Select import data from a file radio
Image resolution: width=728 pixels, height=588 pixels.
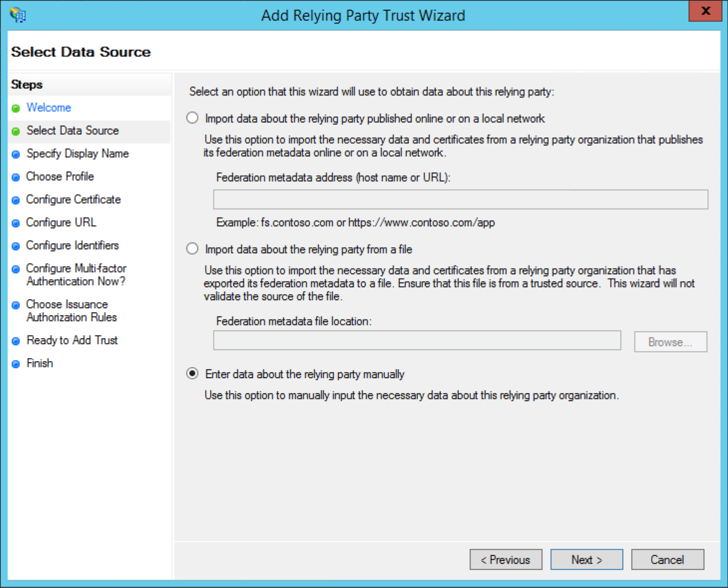point(192,249)
